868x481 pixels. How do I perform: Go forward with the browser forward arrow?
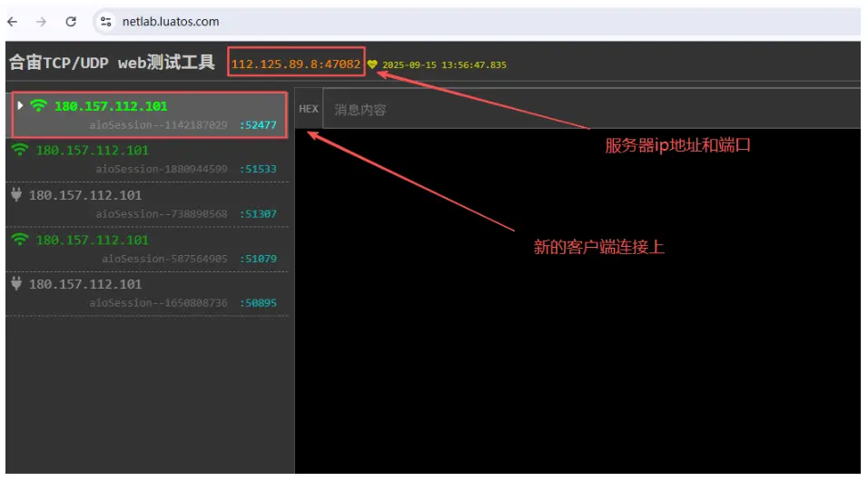(x=41, y=22)
